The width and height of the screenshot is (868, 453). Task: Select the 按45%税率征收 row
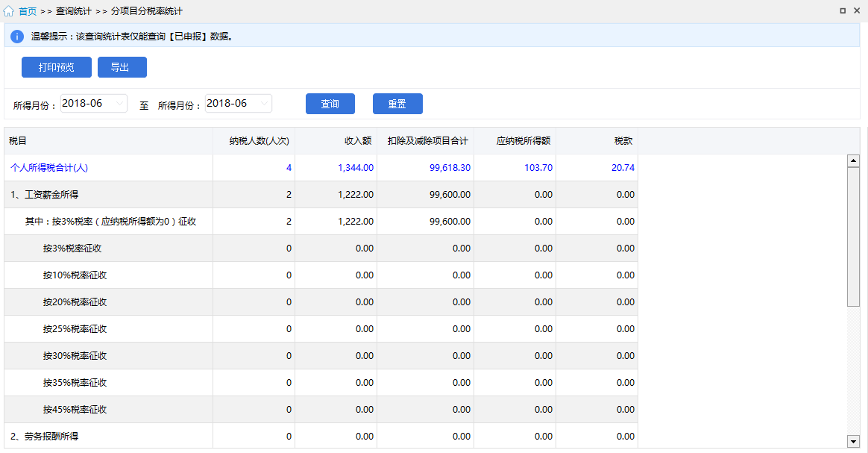(321, 409)
